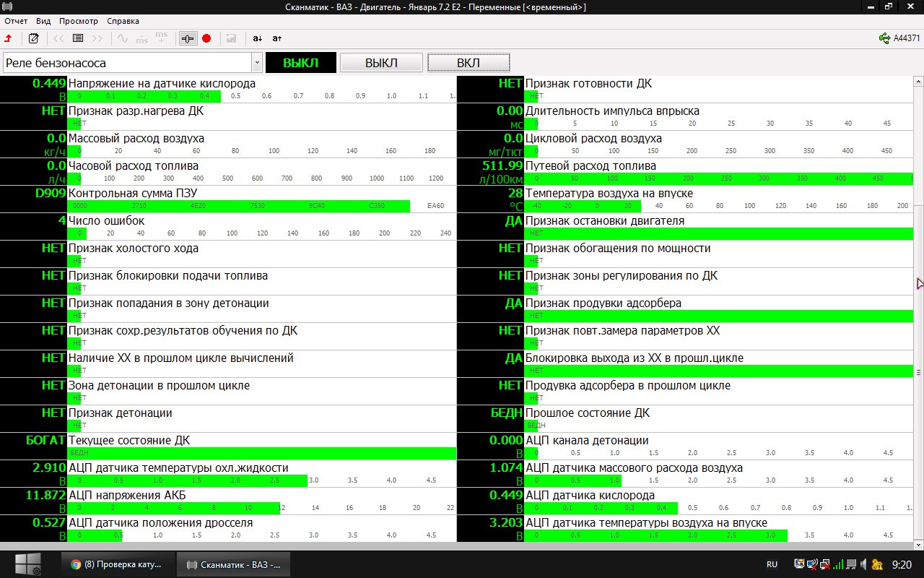Open the Вид menu
Screen dimensions: 924x578
43,21
